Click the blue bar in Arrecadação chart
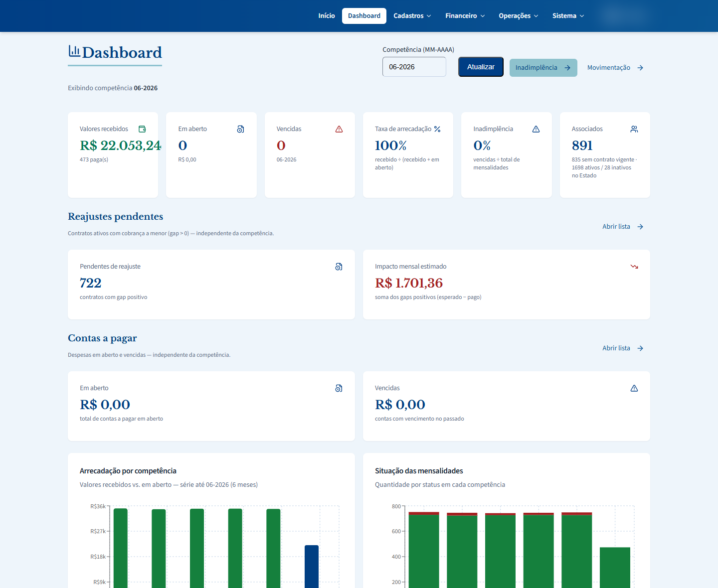Viewport: 718px width, 588px height. coord(312,567)
